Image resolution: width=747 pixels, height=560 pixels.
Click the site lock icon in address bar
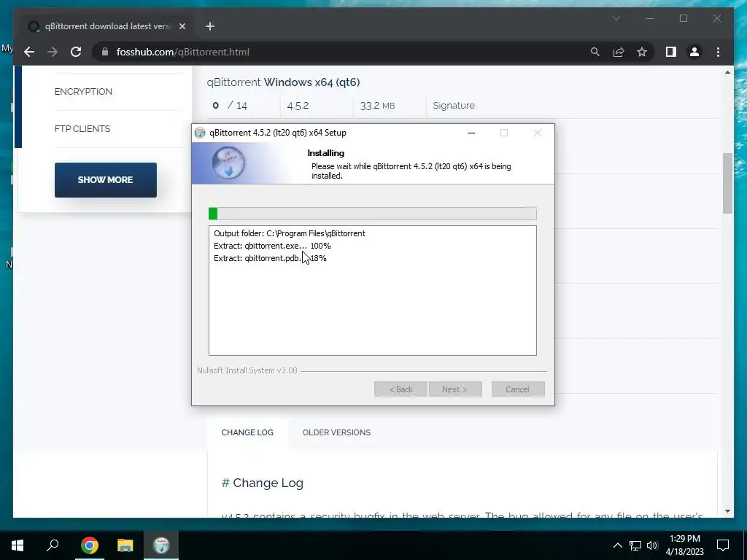point(105,52)
